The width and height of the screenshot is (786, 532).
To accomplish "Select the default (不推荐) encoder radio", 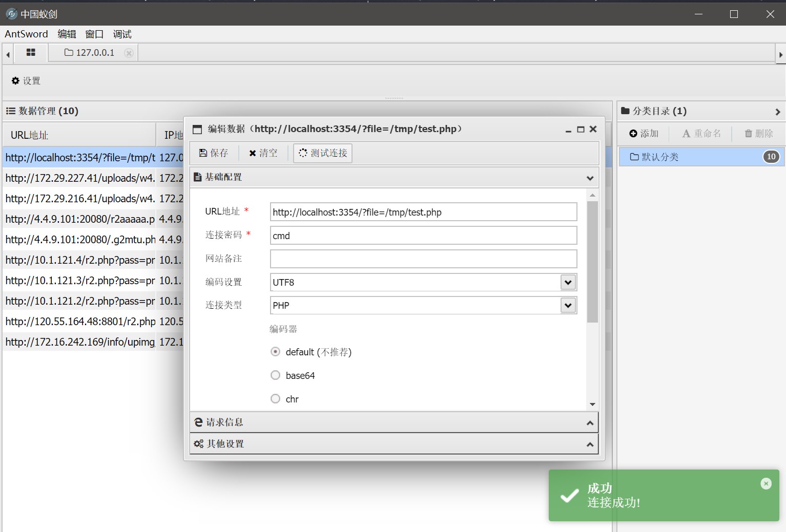I will 276,352.
